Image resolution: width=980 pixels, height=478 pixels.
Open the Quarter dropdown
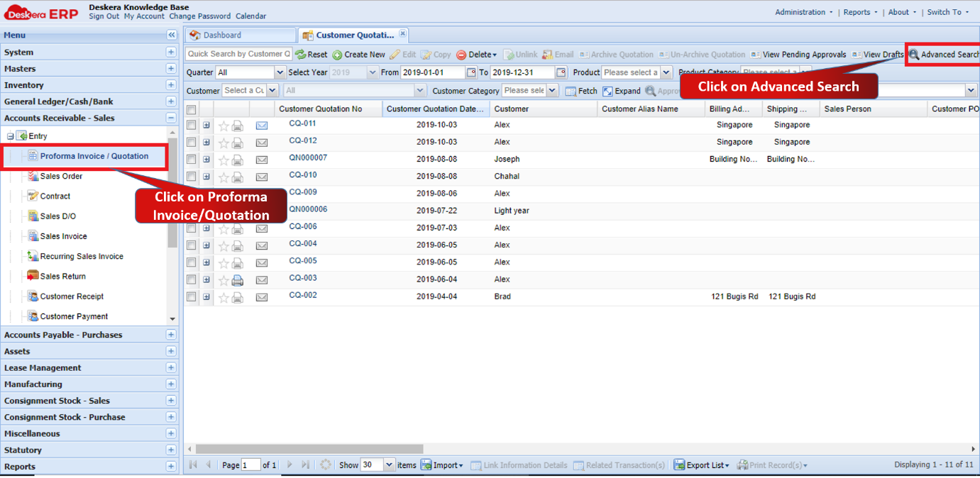(x=280, y=72)
